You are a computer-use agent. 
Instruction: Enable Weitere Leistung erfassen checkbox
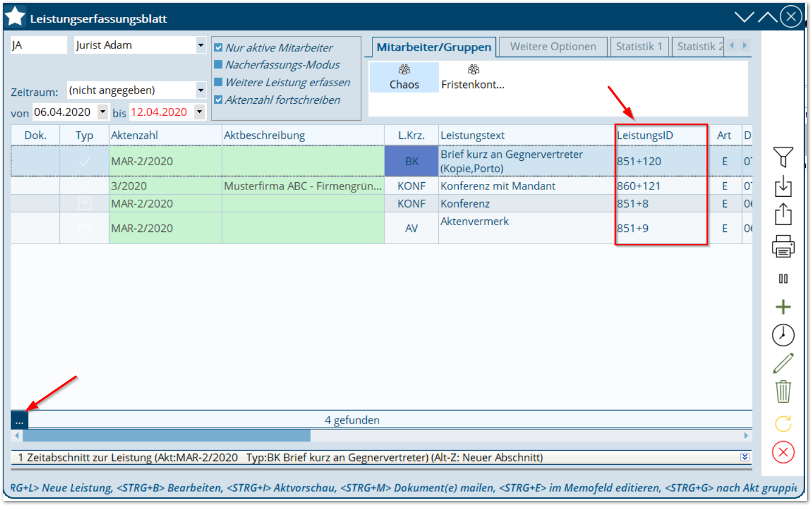pos(218,82)
